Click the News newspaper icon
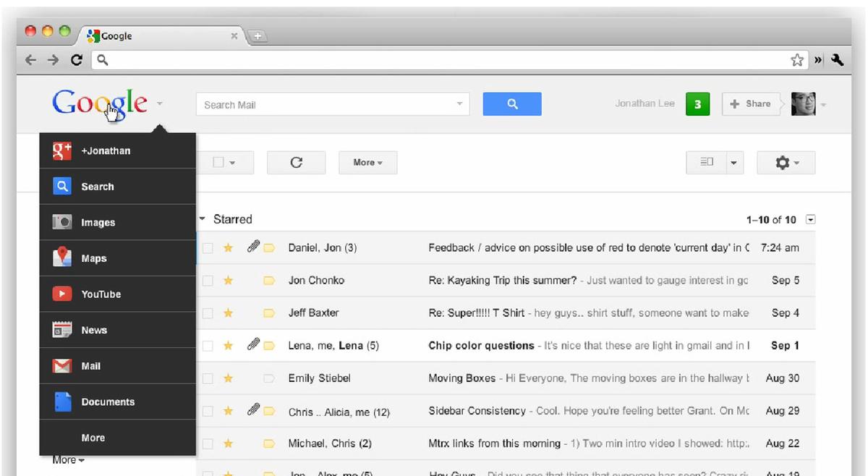Viewport: 868px width, 476px height. click(x=62, y=330)
